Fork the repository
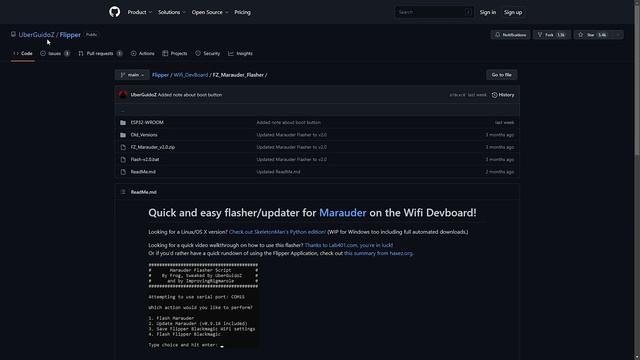 tap(552, 35)
